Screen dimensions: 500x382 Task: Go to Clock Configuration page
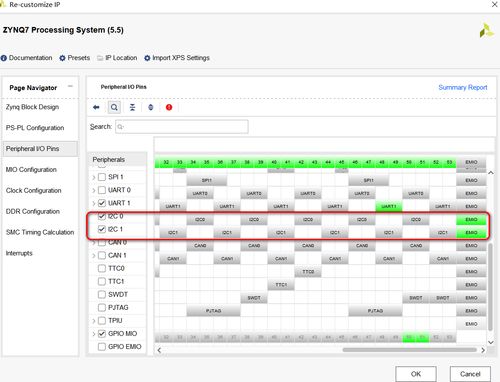tap(34, 191)
